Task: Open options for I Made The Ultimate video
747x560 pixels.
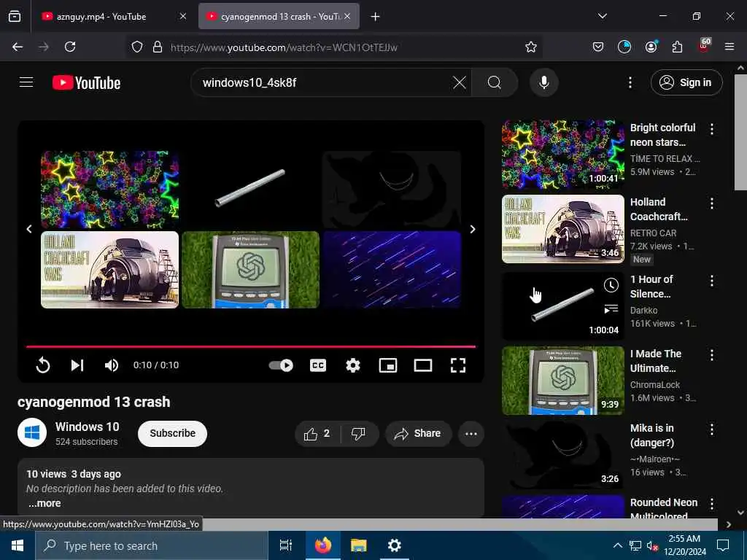Action: pyautogui.click(x=712, y=355)
